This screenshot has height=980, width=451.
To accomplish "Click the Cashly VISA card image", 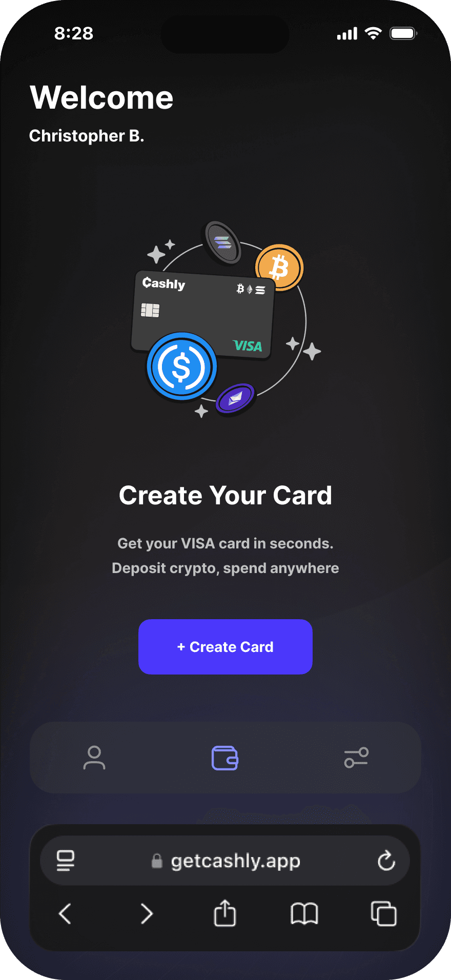I will tap(202, 316).
